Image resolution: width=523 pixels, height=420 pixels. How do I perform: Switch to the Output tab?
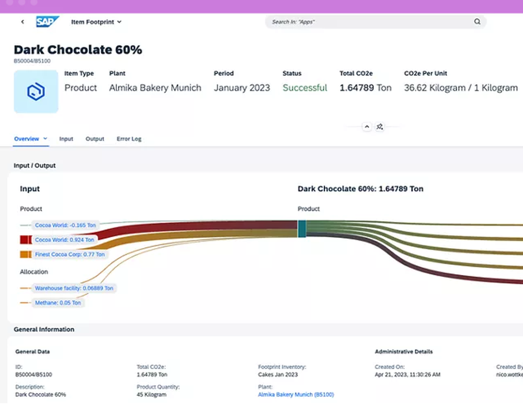(95, 139)
